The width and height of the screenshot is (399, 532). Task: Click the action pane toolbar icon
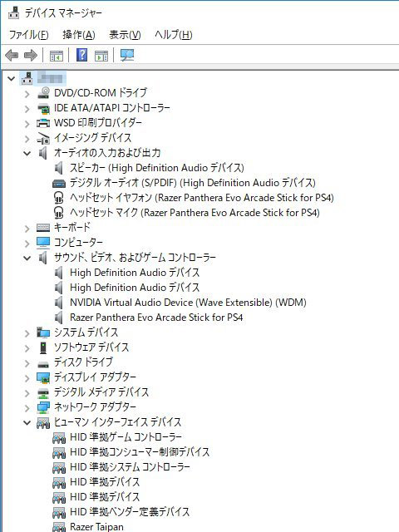[x=101, y=56]
